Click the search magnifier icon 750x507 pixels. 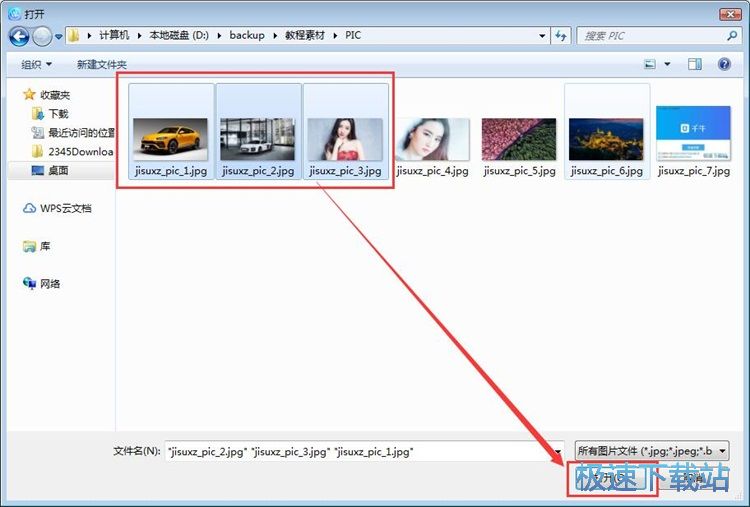pyautogui.click(x=731, y=36)
